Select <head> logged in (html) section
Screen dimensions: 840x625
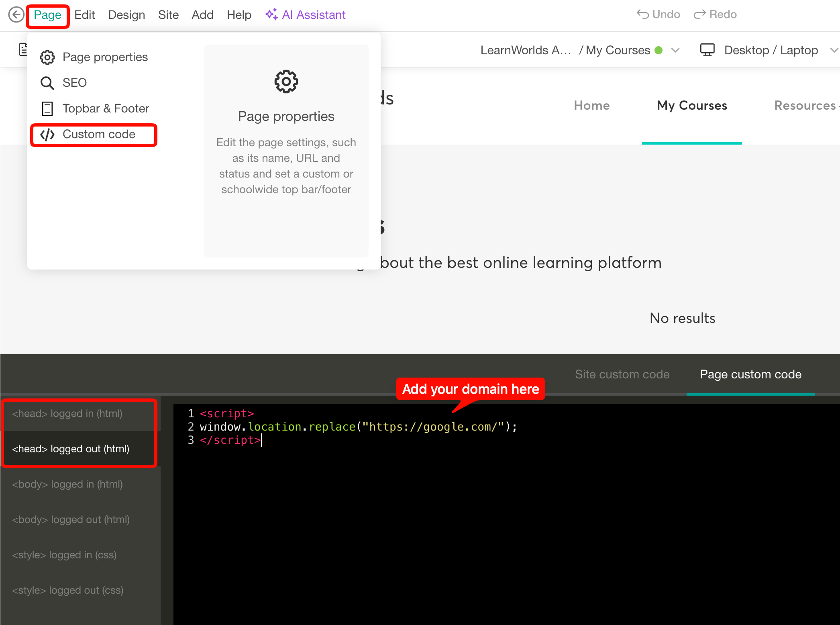[67, 414]
